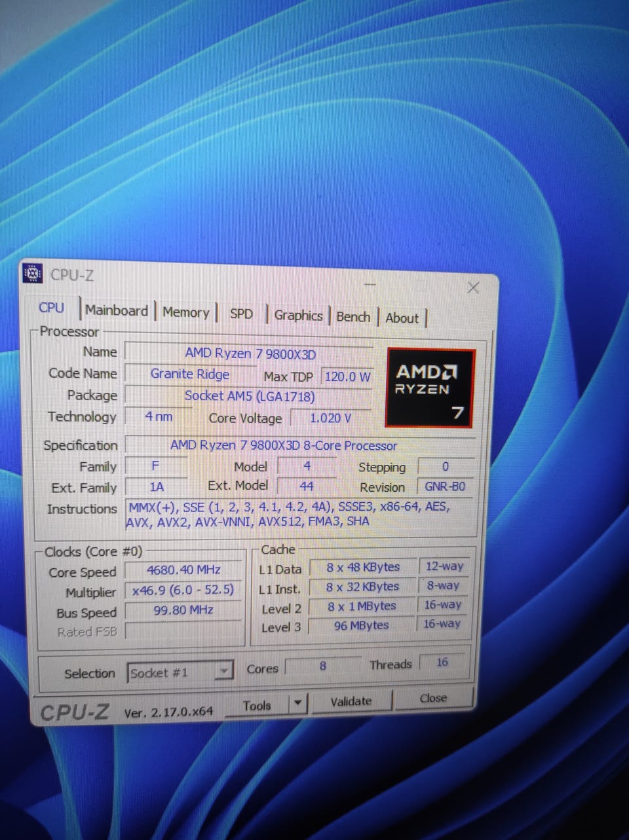The image size is (629, 840).
Task: Click the Model value 4
Action: [307, 466]
